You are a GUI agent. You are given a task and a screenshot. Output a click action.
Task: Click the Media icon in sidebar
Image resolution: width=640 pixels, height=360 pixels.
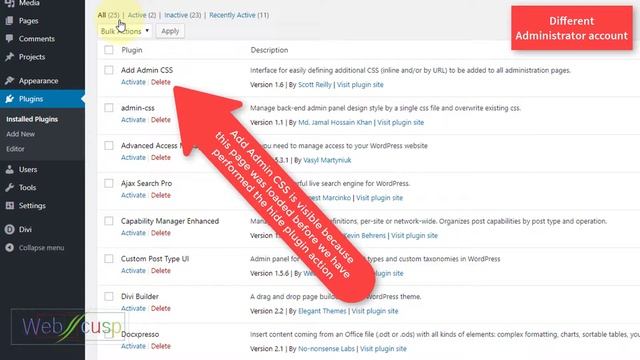[x=10, y=3]
